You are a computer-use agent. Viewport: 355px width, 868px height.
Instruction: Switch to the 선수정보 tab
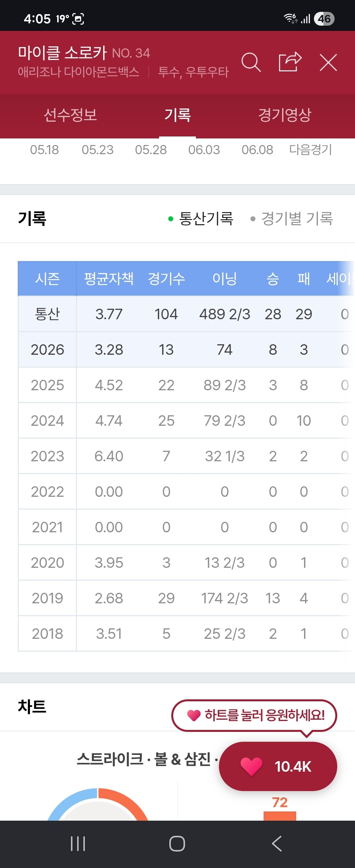(70, 115)
